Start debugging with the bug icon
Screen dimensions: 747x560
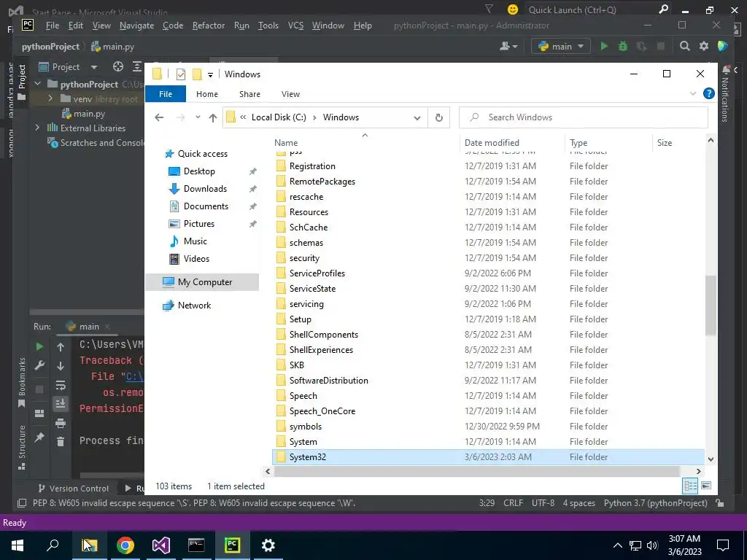click(623, 46)
